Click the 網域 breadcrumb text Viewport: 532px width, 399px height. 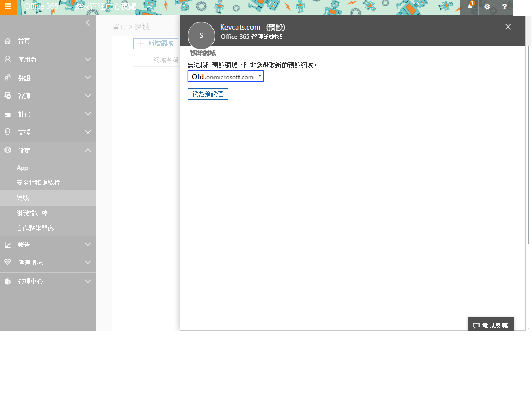click(x=142, y=27)
